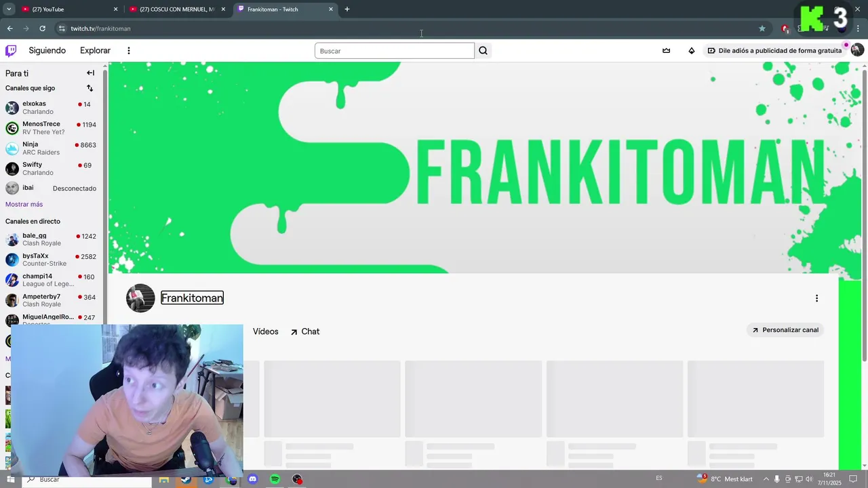This screenshot has height=488, width=868.
Task: Open Ampeterby7 Clash Royale channel
Action: coord(52,300)
